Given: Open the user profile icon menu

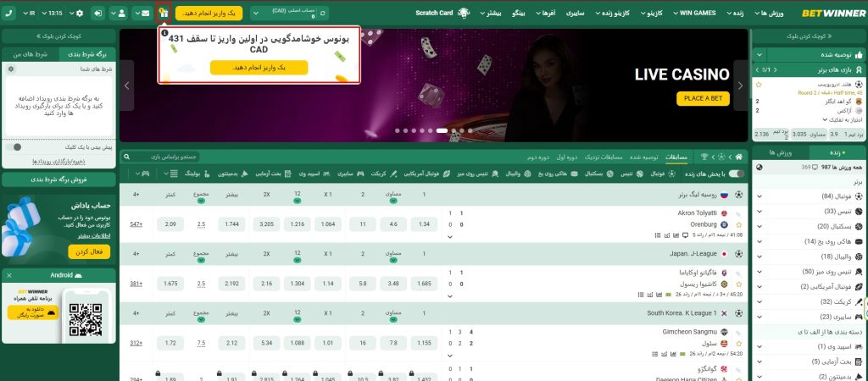Looking at the screenshot, I should (x=119, y=13).
